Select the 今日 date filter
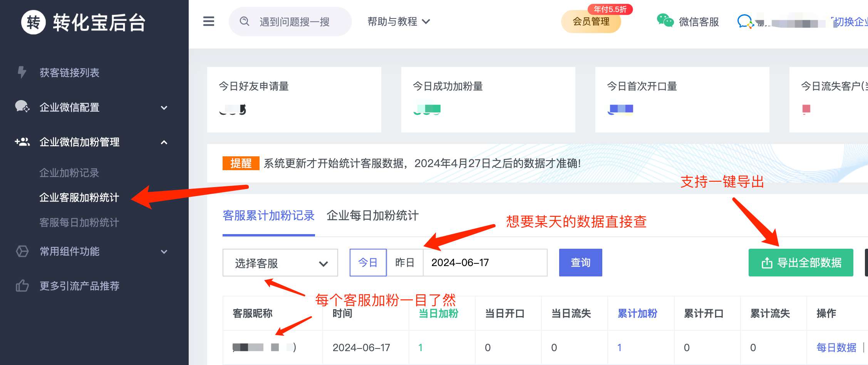 368,263
